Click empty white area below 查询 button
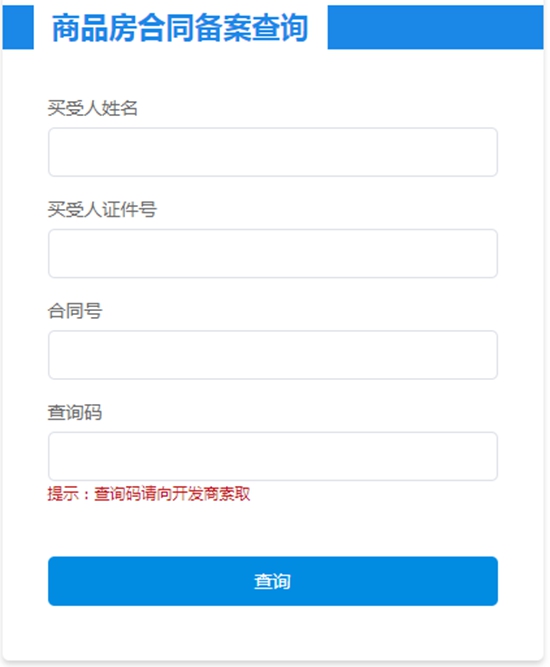The image size is (550, 667). pos(273,633)
